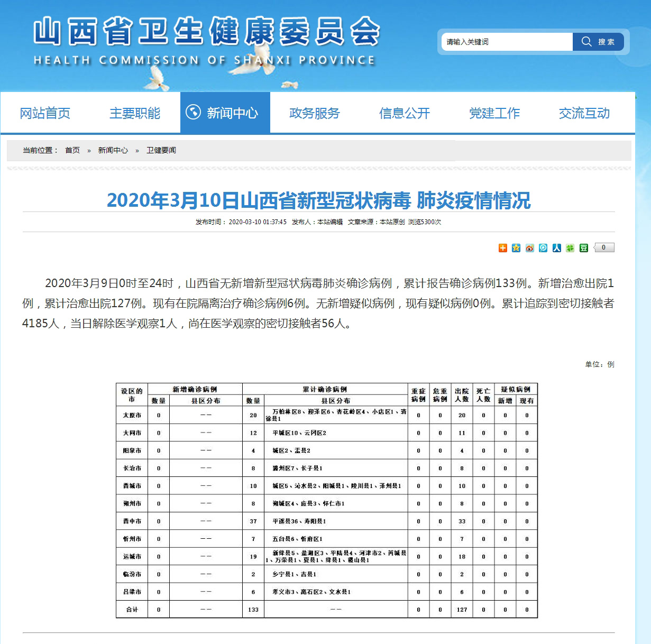The image size is (651, 644).
Task: Click the 晋中市 row header cell
Action: (132, 521)
